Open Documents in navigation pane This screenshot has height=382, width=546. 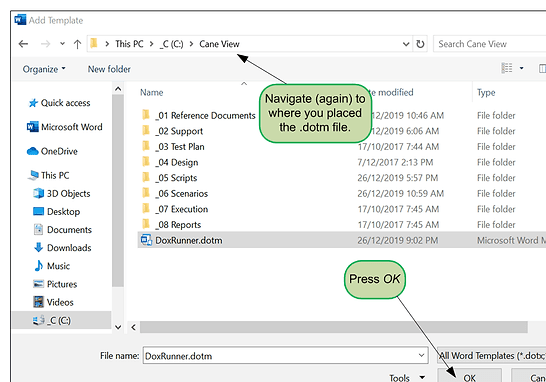tap(69, 229)
